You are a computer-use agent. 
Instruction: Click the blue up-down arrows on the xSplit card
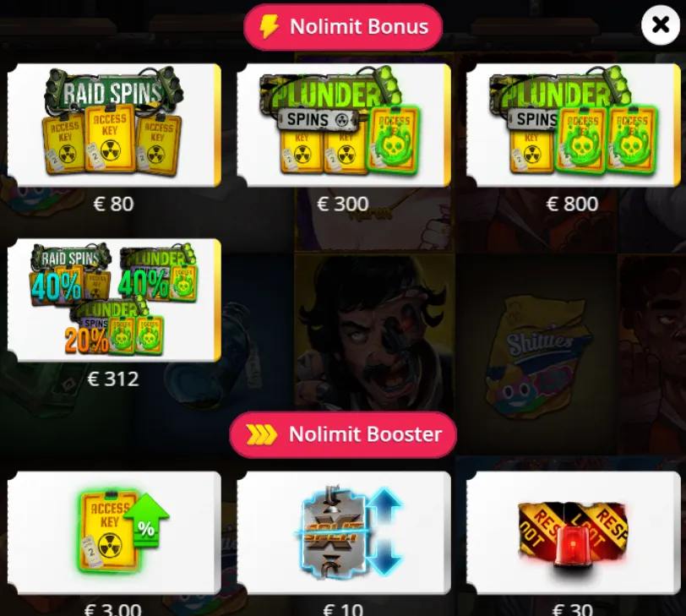[384, 531]
